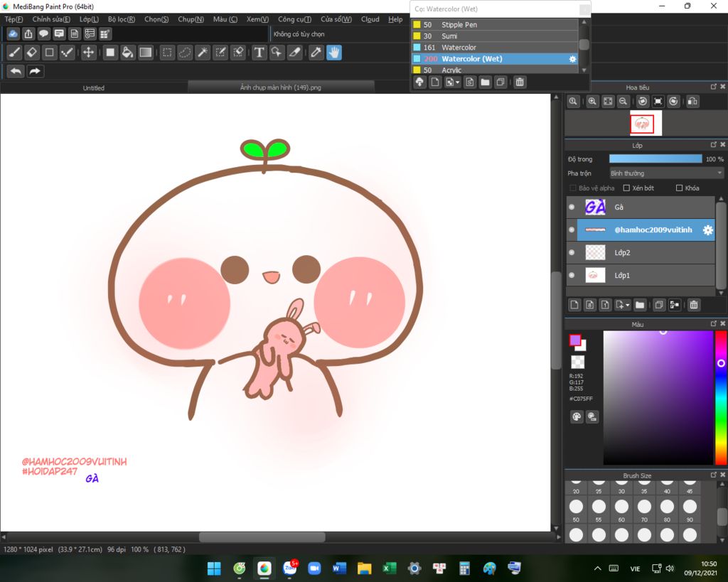Enable the Xén bớt checkbox
The height and width of the screenshot is (582, 728).
pyautogui.click(x=626, y=188)
